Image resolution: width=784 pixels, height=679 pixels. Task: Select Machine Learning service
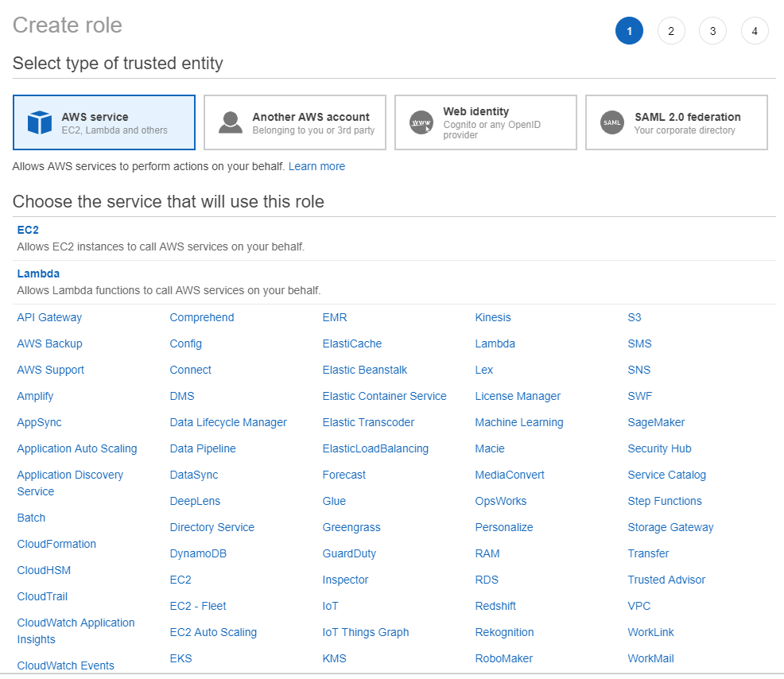coord(519,422)
